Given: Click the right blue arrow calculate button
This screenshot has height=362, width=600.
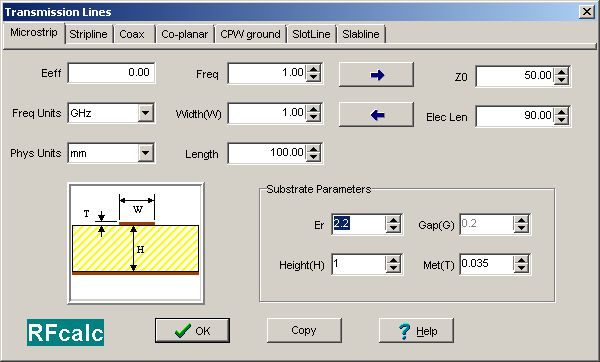Looking at the screenshot, I should click(x=376, y=75).
